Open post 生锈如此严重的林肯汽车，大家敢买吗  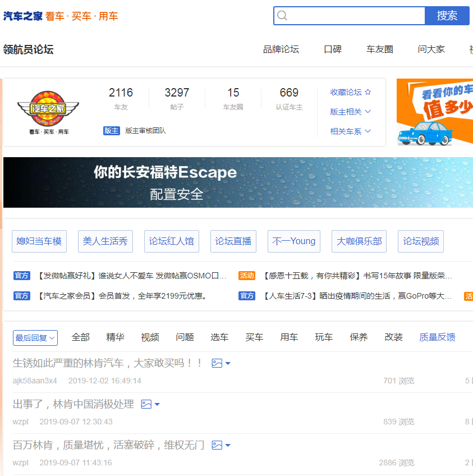[107, 363]
